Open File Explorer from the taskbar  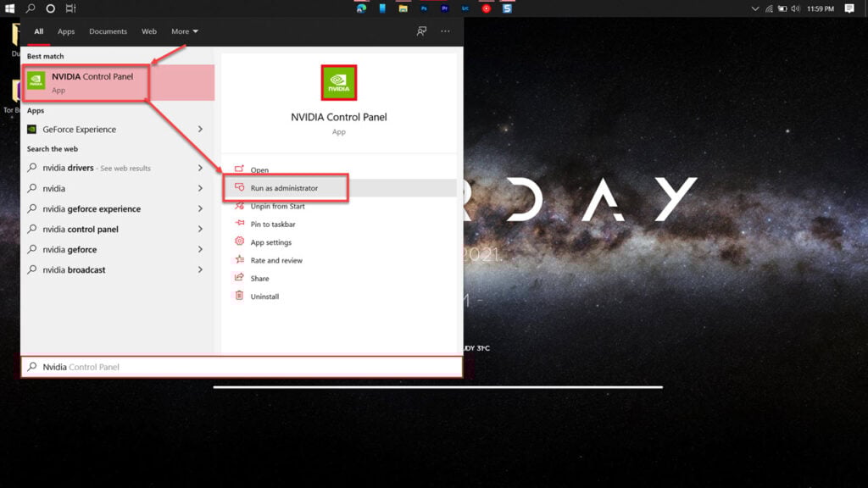pos(403,8)
